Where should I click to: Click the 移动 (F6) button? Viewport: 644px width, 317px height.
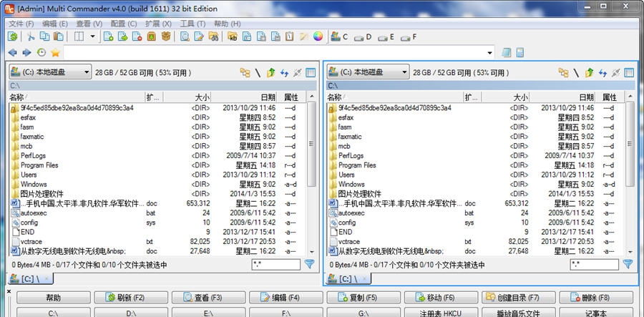point(441,297)
